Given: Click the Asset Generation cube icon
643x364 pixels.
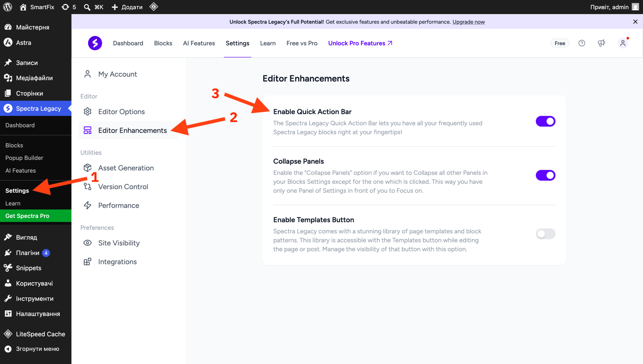Looking at the screenshot, I should (87, 168).
